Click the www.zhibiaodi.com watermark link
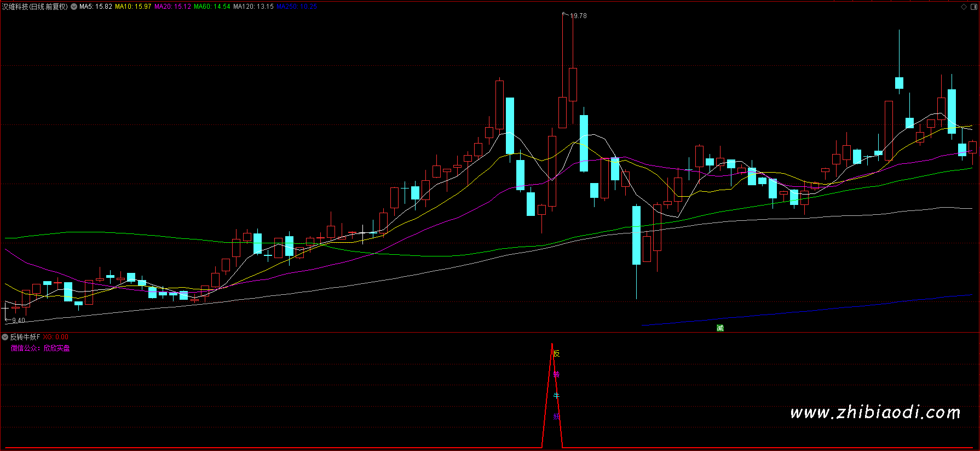Viewport: 980px width, 451px height. pyautogui.click(x=875, y=412)
